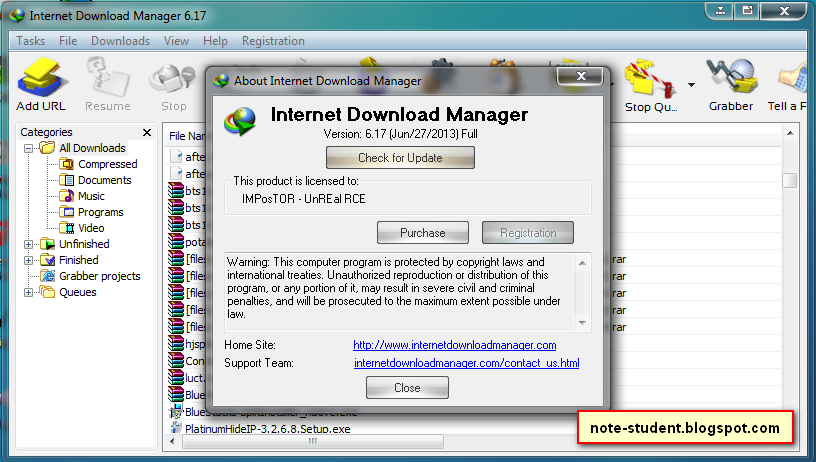Select the Queues category
Image resolution: width=816 pixels, height=462 pixels.
coord(78,292)
